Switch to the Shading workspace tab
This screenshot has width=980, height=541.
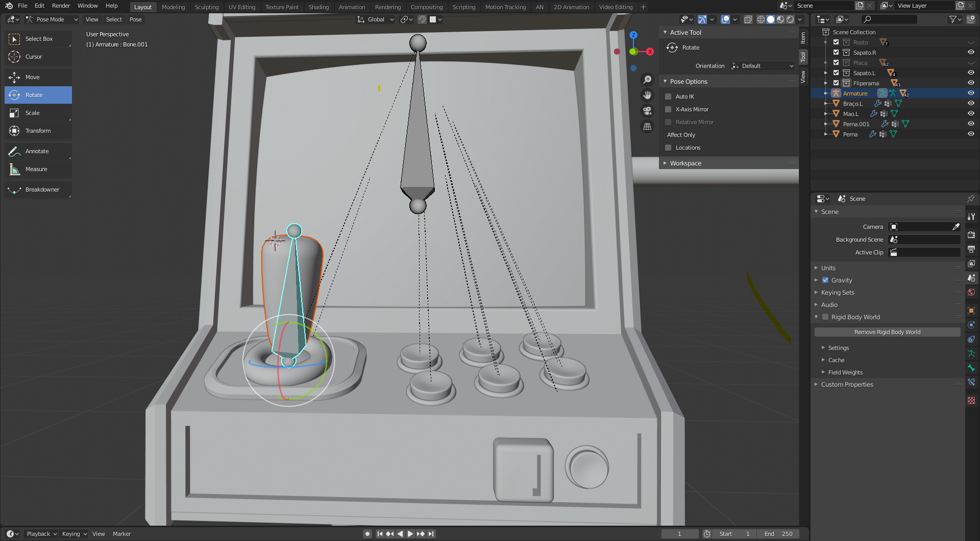point(318,7)
